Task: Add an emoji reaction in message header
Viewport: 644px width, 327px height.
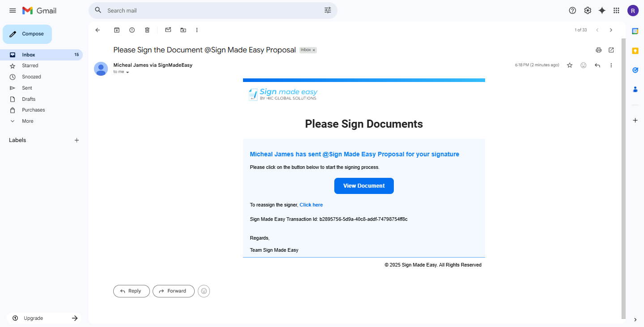Action: tap(584, 65)
